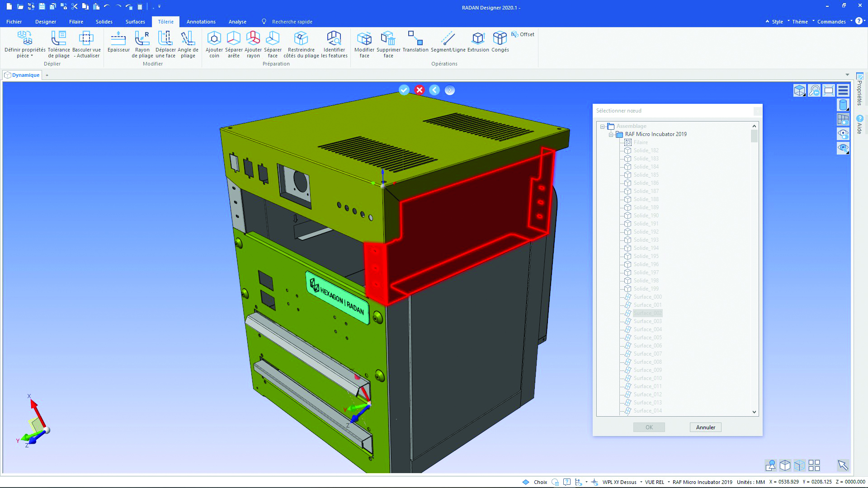Screen dimensions: 868x488
Task: Switch to the Designer tab
Action: 46,22
